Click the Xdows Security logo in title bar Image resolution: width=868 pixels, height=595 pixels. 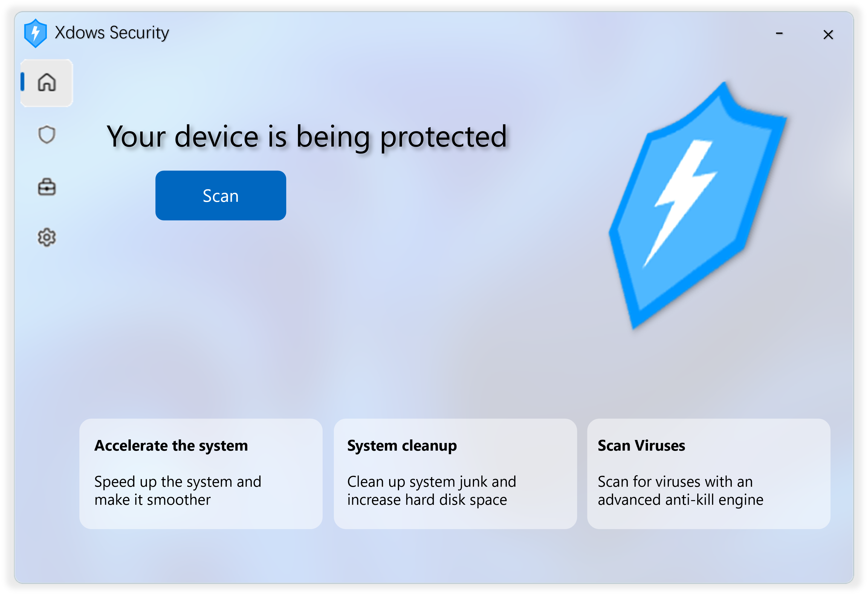coord(36,33)
